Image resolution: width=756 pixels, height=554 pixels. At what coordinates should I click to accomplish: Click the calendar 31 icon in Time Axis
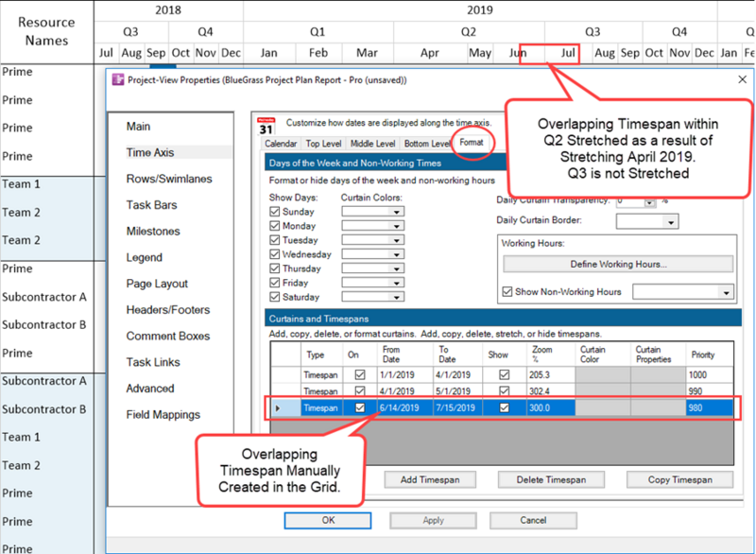click(x=266, y=127)
